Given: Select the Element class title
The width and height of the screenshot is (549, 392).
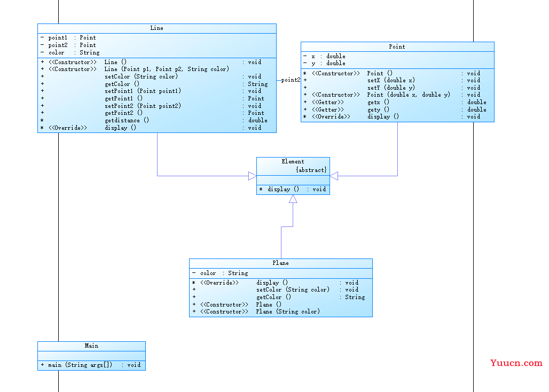Looking at the screenshot, I should coord(293,161).
